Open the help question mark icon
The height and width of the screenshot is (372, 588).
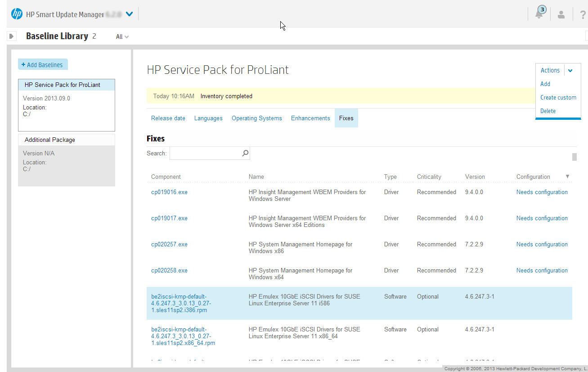coord(583,14)
